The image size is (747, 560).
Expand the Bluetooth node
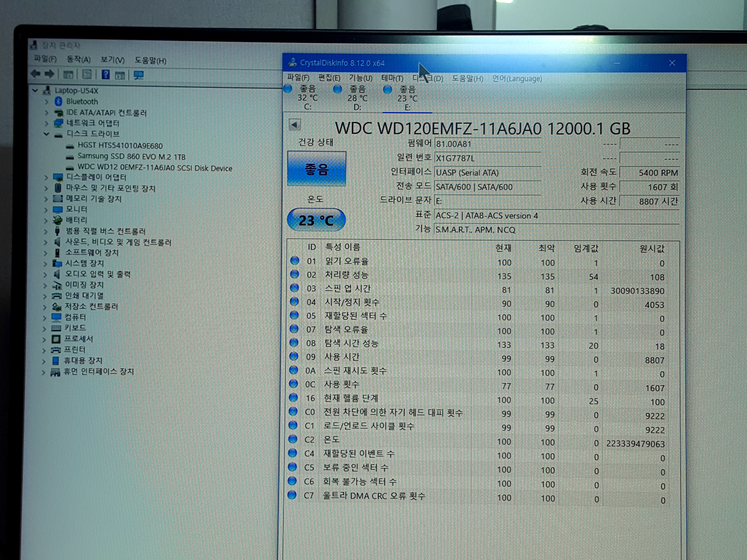[47, 102]
